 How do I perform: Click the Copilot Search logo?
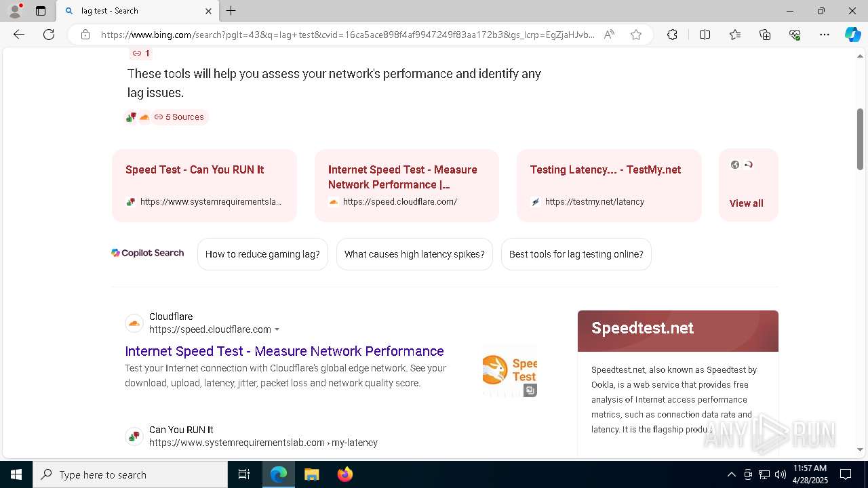pos(148,253)
